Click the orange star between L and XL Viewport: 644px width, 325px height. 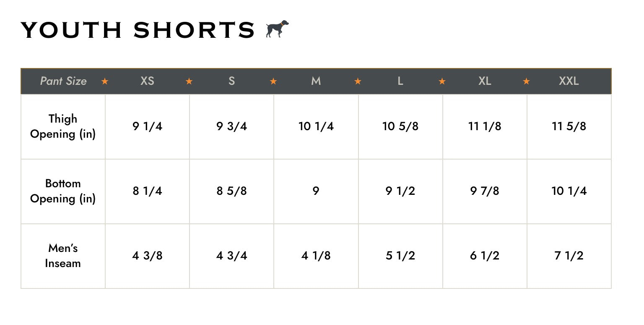tap(442, 81)
